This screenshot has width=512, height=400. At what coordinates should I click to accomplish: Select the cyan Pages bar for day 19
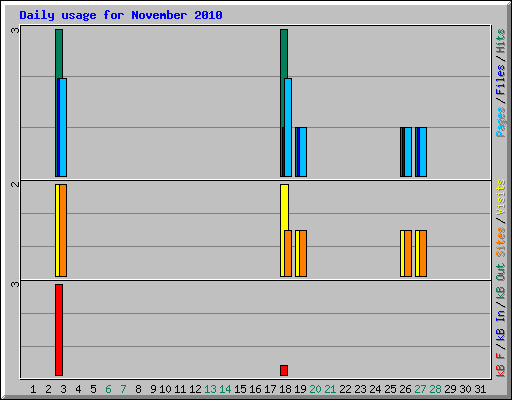click(x=303, y=152)
